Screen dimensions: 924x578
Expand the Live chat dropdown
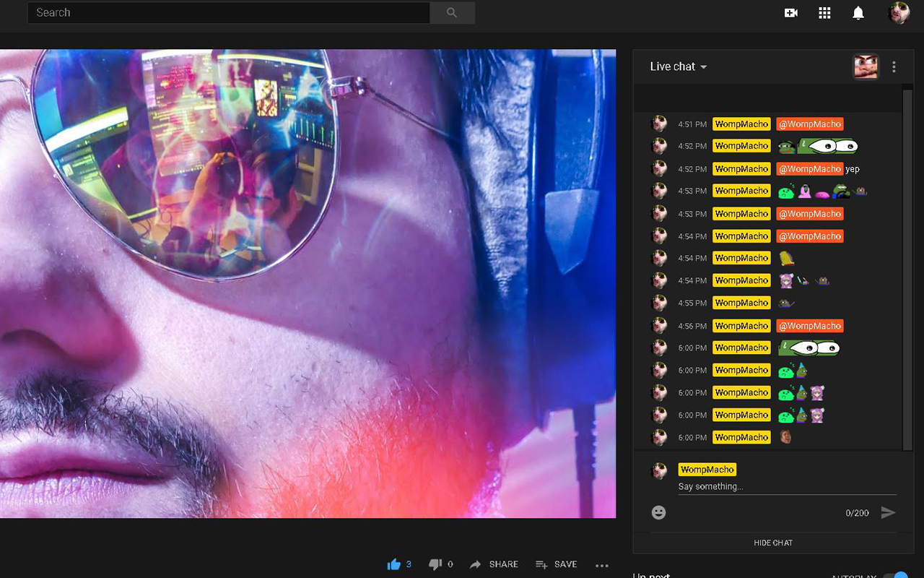click(679, 66)
